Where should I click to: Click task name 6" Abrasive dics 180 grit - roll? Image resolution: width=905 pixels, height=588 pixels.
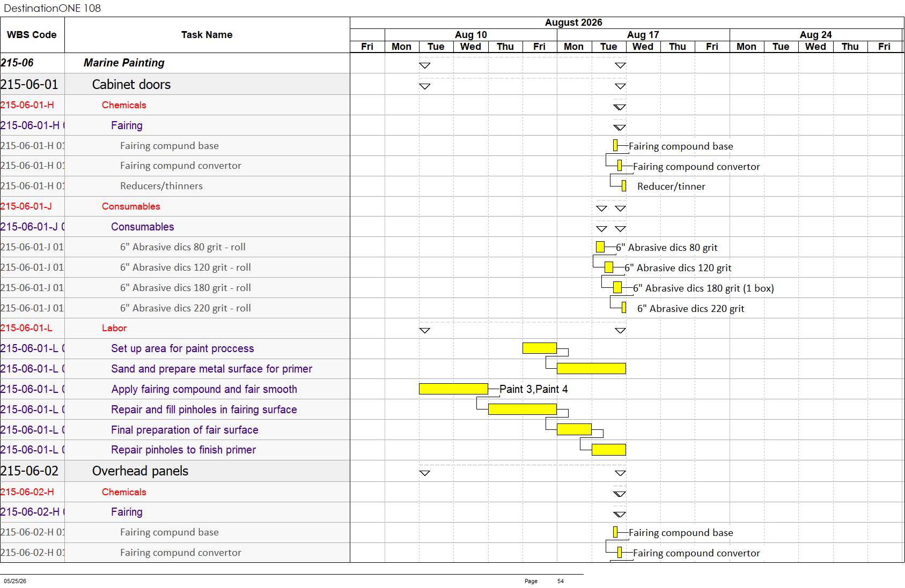pyautogui.click(x=186, y=288)
